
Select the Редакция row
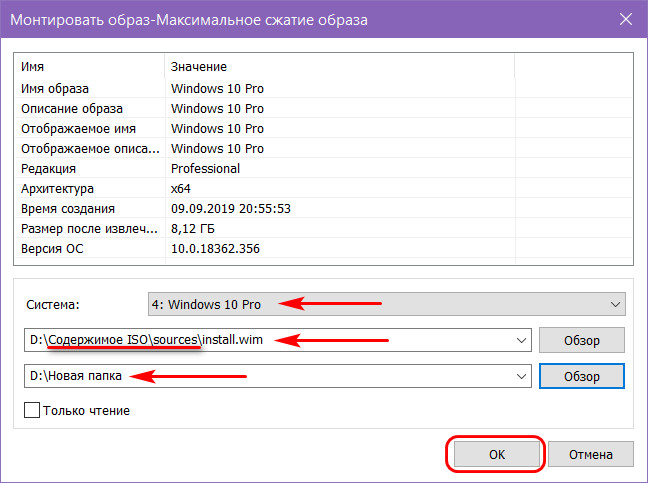tap(323, 169)
